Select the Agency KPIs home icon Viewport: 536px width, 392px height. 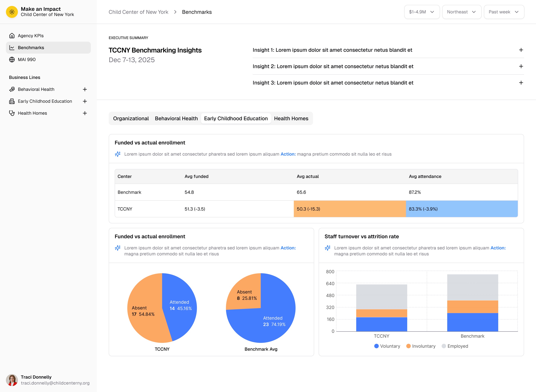(12, 36)
